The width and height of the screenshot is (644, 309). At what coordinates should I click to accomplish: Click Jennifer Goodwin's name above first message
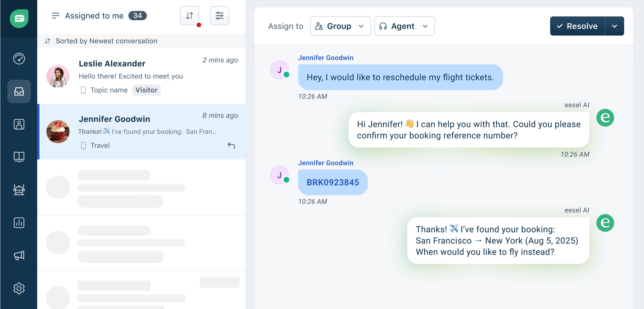tap(326, 58)
